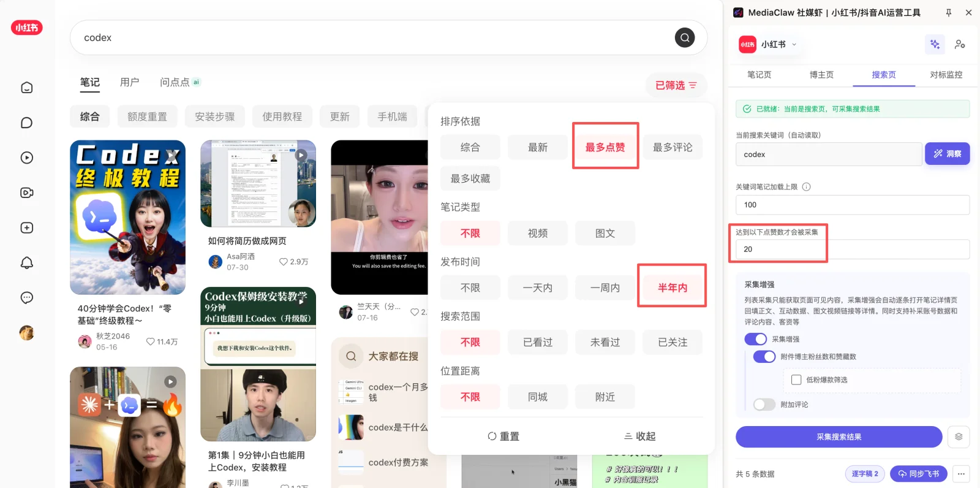Screen dimensions: 980x488
Task: Click the 逐字稿 2 button
Action: 865,473
